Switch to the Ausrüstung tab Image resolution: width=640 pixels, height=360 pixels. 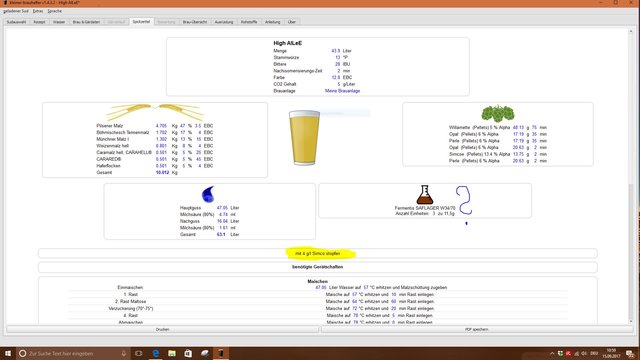[224, 22]
